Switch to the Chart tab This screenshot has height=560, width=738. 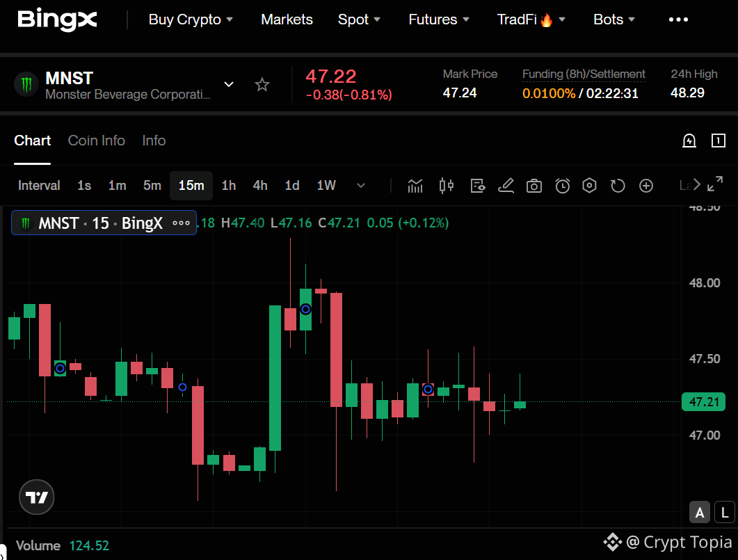click(x=33, y=141)
